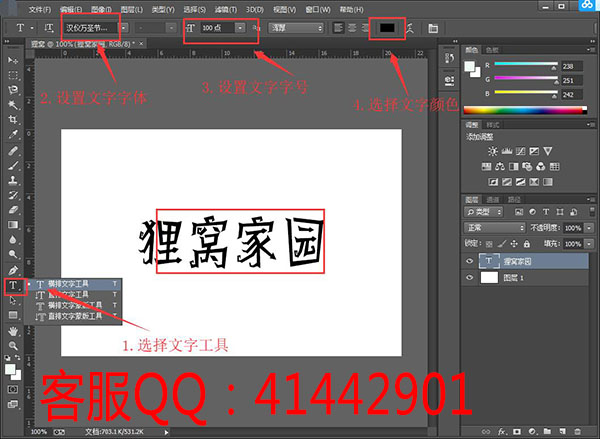Image resolution: width=600 pixels, height=439 pixels.
Task: Click text color swatch in options bar
Action: (387, 28)
